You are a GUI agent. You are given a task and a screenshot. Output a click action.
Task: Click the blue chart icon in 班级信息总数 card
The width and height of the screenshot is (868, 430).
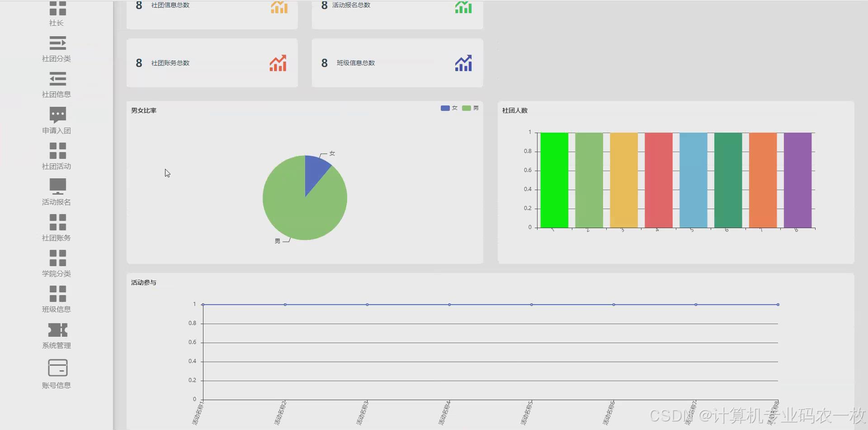click(463, 63)
